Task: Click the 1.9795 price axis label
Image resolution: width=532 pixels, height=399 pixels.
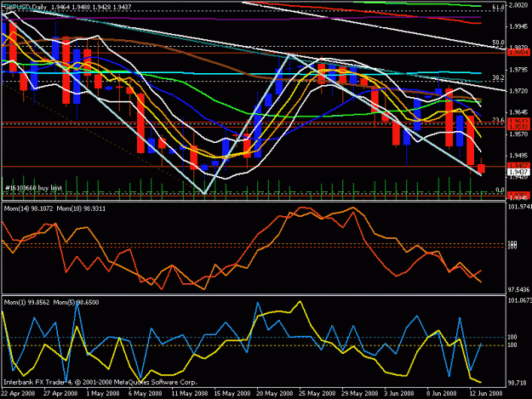Action: pos(518,70)
